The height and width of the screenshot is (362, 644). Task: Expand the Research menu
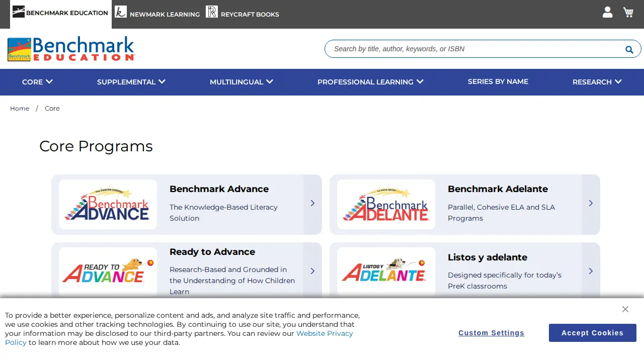click(597, 82)
